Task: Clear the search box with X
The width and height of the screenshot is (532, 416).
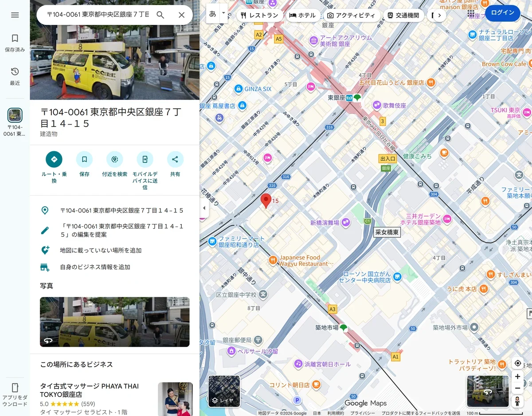Action: coord(181,15)
